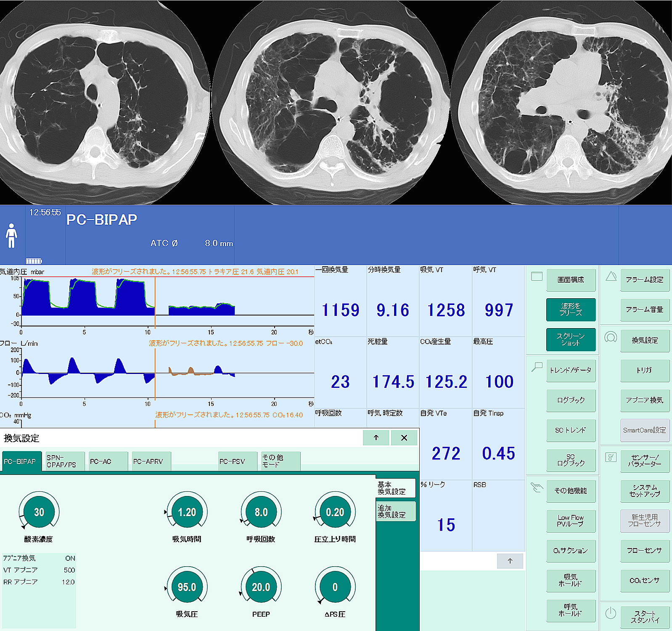Open フローセンサ settings
Image resolution: width=672 pixels, height=631 pixels.
(645, 551)
